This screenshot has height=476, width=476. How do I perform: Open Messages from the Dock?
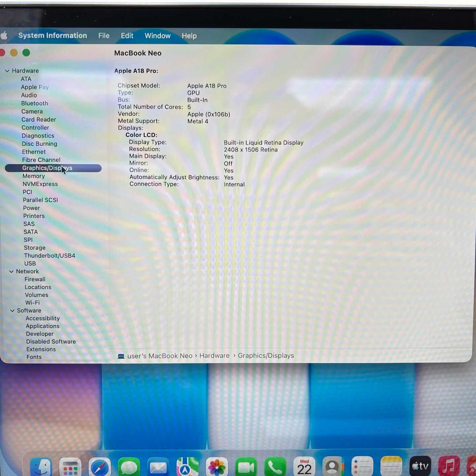click(x=129, y=467)
